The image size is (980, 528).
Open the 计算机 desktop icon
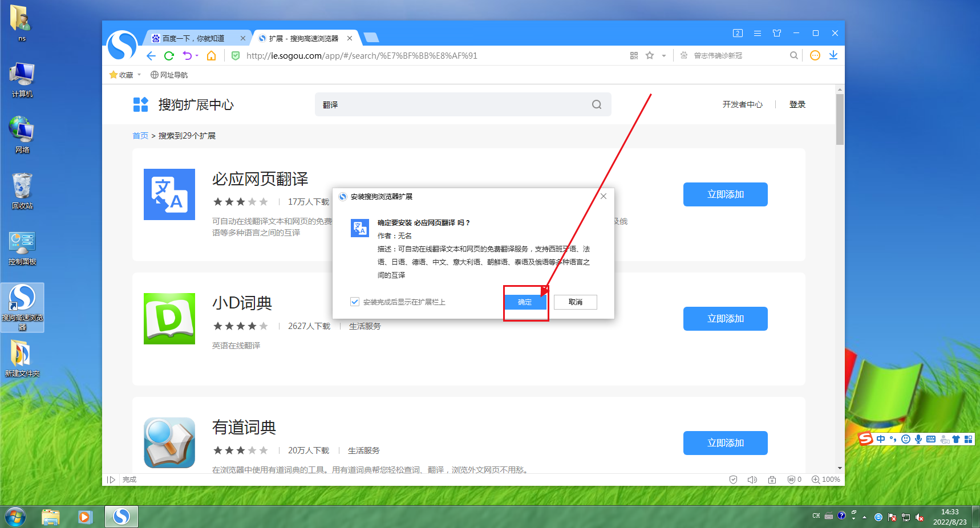[22, 80]
